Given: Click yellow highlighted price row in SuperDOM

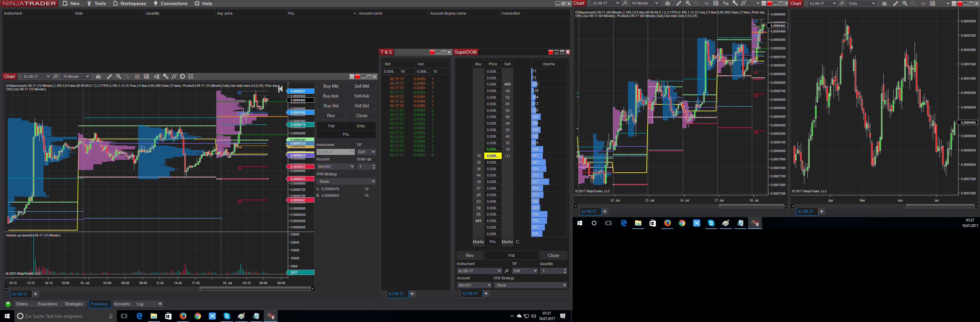Looking at the screenshot, I should pyautogui.click(x=493, y=156).
